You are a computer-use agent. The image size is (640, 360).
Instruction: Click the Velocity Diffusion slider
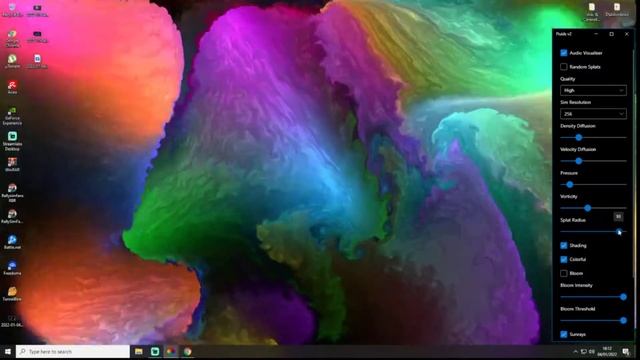pyautogui.click(x=593, y=161)
